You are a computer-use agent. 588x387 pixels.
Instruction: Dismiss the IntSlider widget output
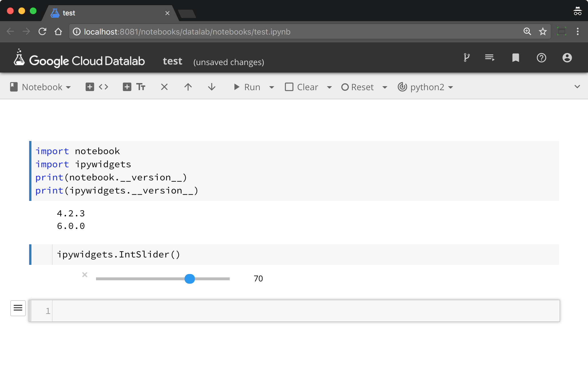85,275
